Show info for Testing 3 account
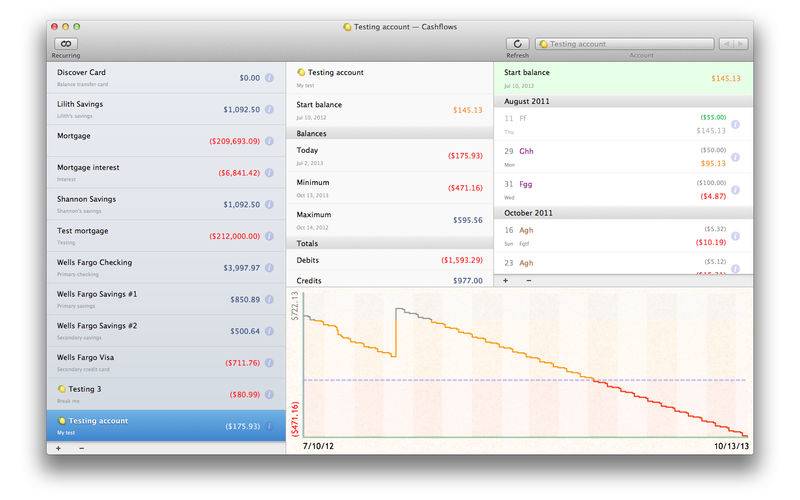 click(269, 394)
